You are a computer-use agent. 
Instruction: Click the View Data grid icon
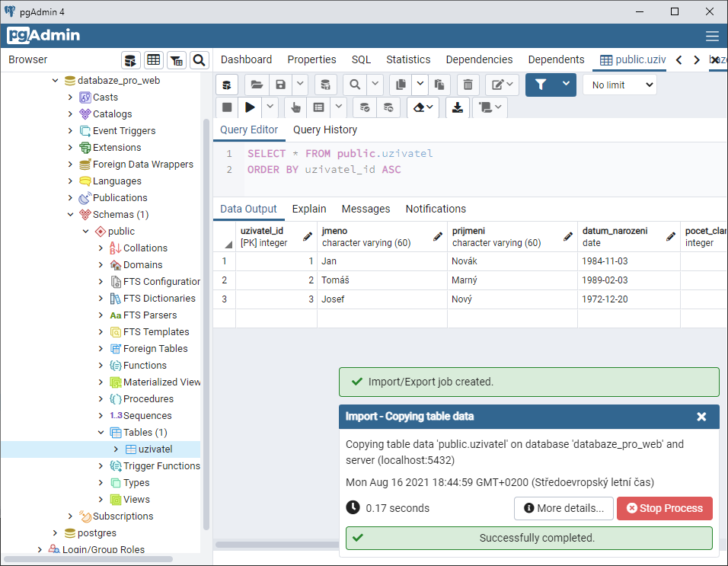pos(153,59)
